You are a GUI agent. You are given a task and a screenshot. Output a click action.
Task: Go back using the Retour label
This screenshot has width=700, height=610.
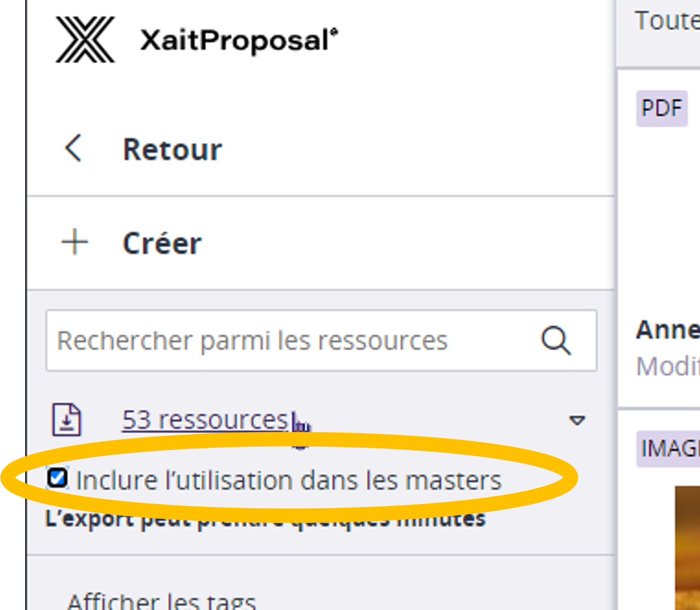coord(172,149)
